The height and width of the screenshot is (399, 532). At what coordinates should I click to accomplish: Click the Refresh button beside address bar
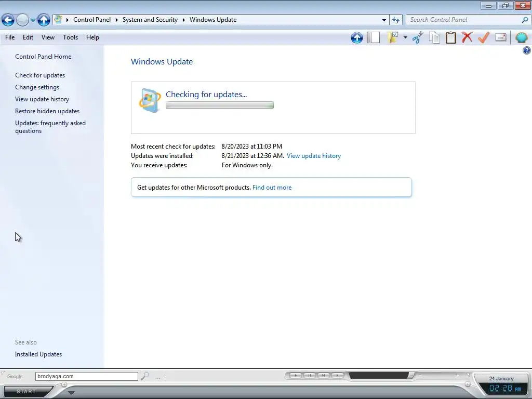395,20
